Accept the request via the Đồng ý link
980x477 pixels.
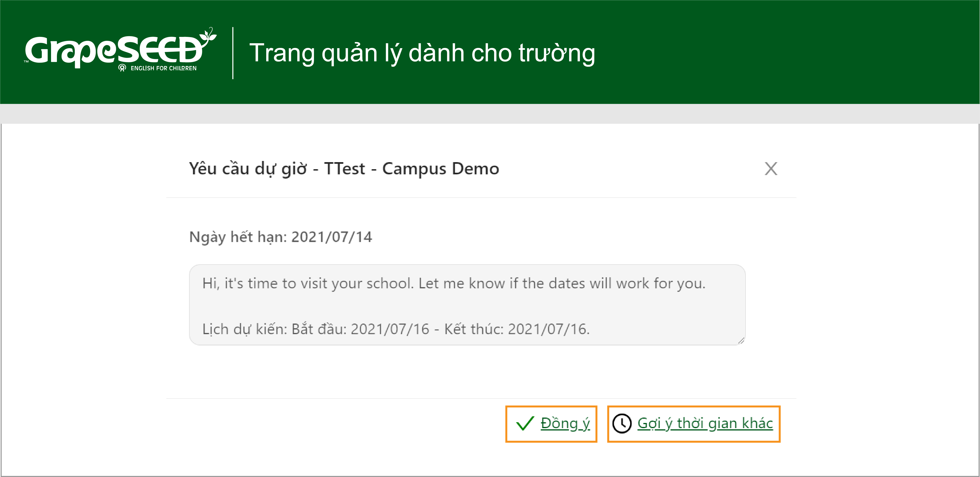coord(565,423)
